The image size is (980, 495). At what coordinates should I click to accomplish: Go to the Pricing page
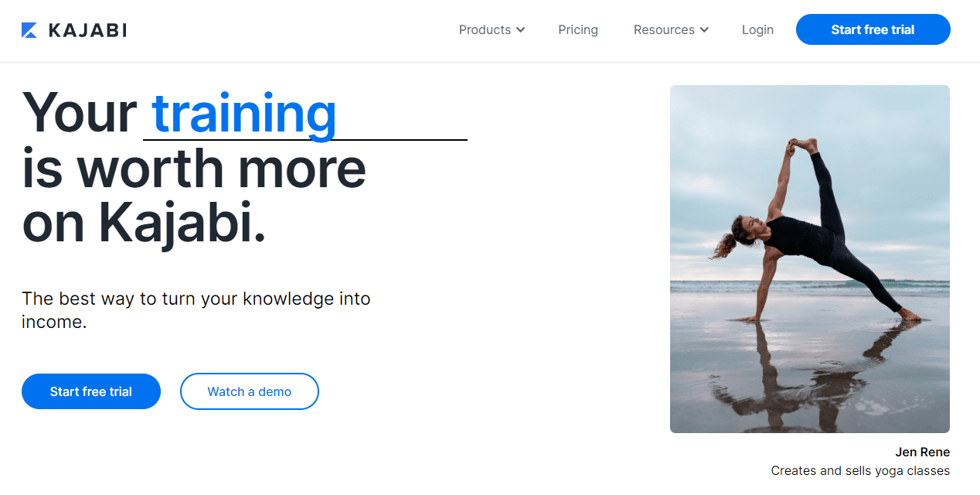click(x=578, y=29)
